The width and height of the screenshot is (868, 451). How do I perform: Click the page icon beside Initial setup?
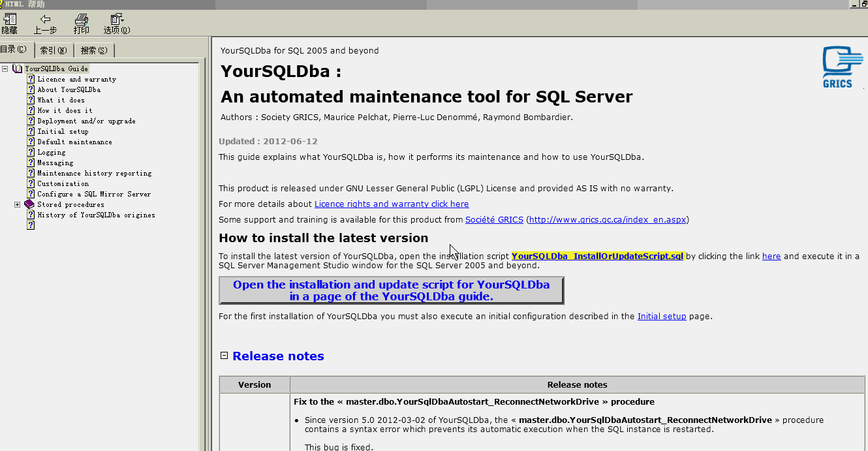pyautogui.click(x=31, y=131)
